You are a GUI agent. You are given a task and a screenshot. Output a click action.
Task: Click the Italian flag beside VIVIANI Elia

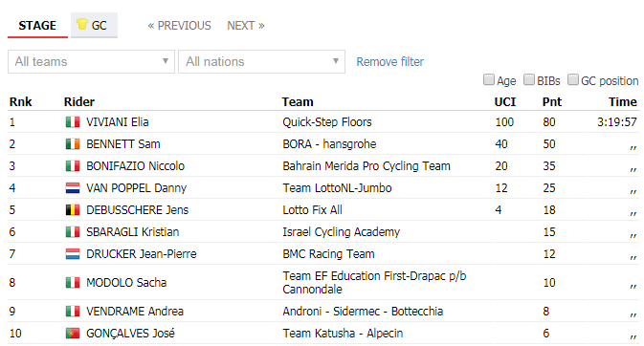[x=73, y=122]
